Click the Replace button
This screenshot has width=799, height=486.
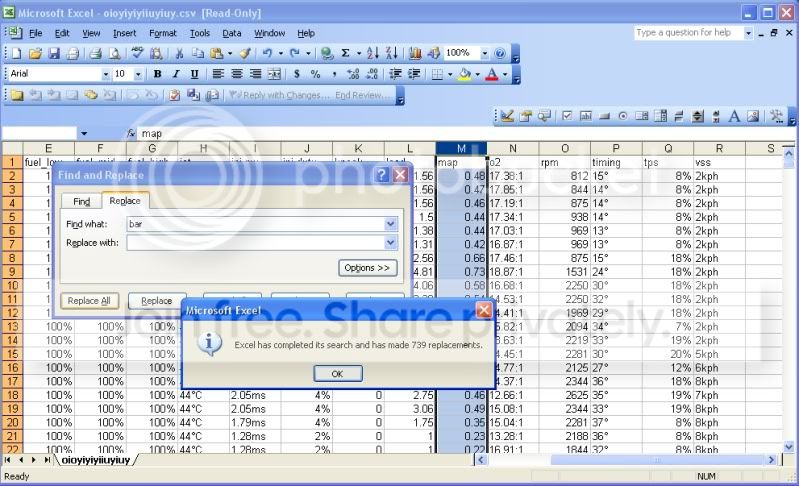[x=156, y=301]
